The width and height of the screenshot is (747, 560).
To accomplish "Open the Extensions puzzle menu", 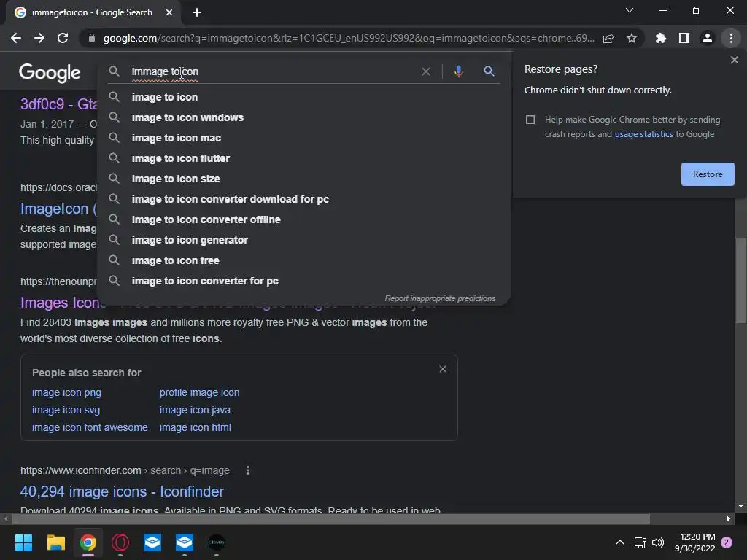I will (x=660, y=38).
